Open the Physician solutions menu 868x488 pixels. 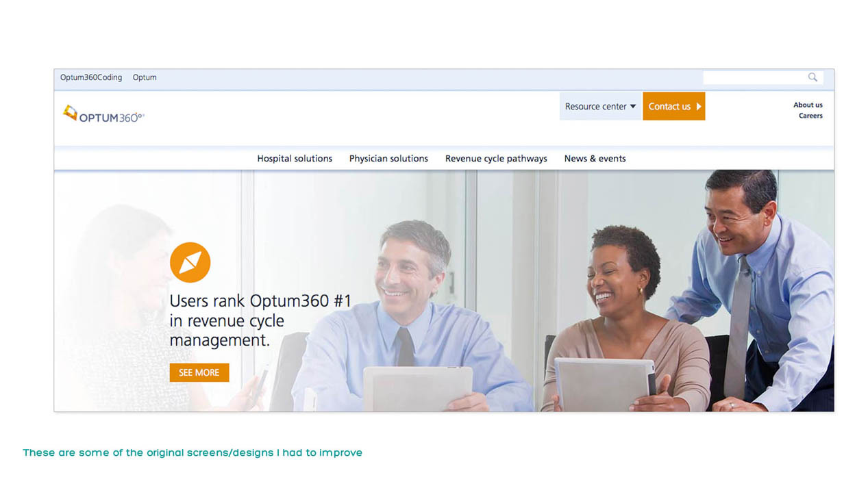(x=388, y=159)
